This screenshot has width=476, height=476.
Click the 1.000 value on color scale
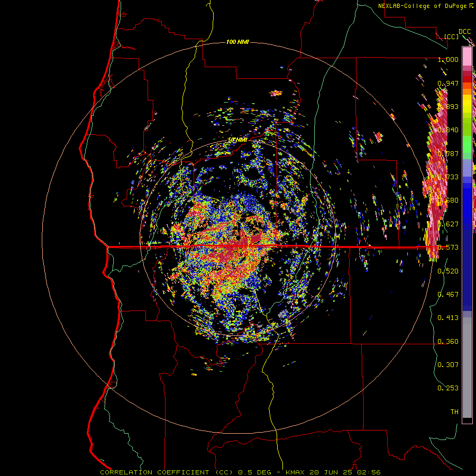point(448,59)
